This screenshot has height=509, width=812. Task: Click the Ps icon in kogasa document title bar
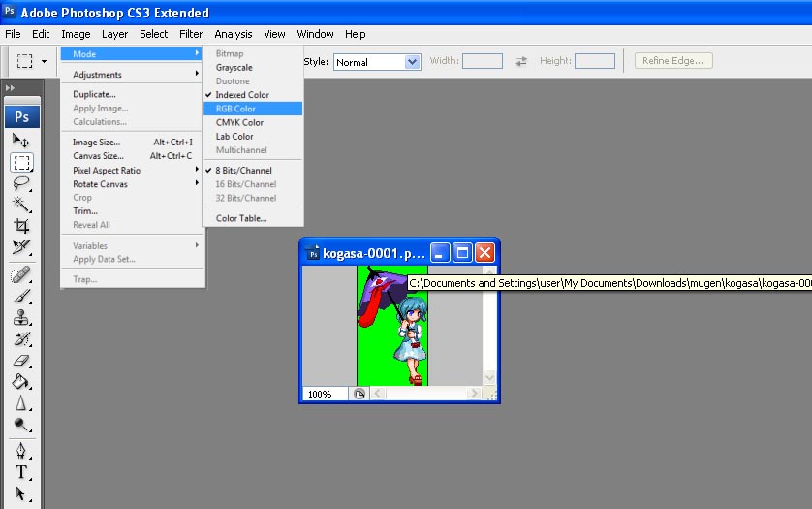coord(313,253)
